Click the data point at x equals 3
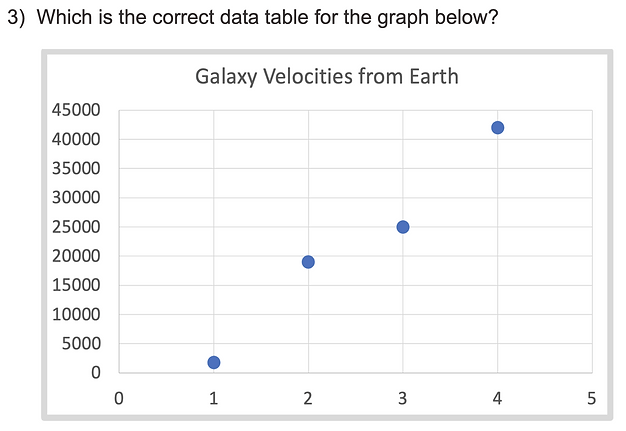 (x=403, y=227)
